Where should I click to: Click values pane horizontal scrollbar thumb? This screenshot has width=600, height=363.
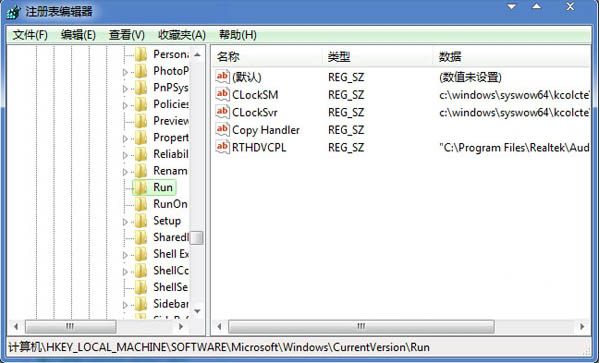point(361,327)
